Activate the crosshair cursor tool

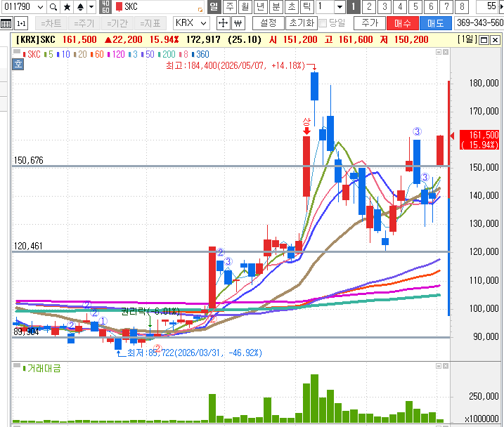tap(223, 23)
